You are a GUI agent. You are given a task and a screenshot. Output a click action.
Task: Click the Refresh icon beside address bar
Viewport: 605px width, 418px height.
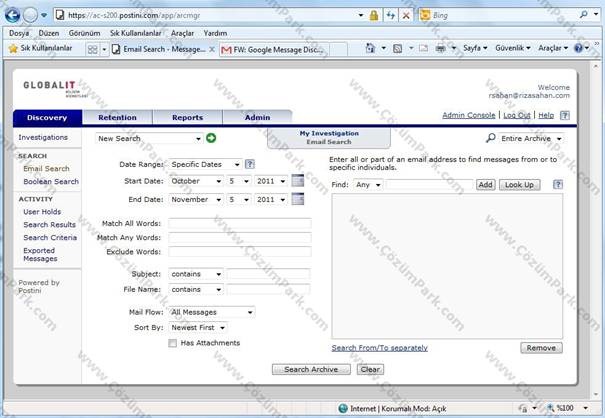pos(390,15)
